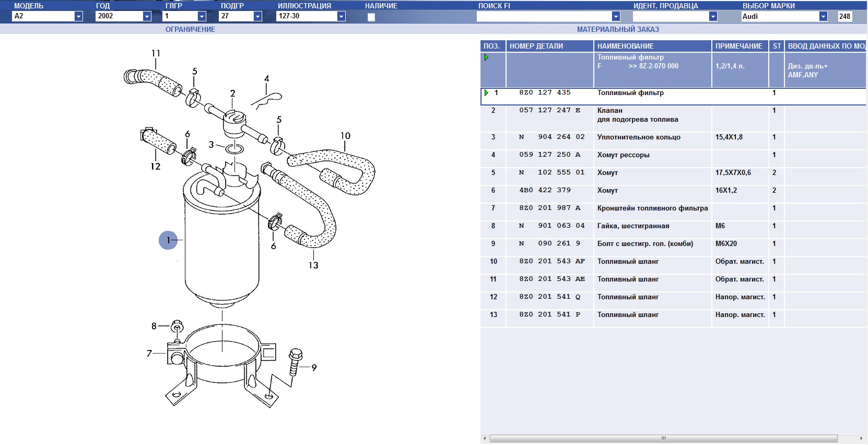The image size is (868, 445).
Task: Expand the ИЛЛЮСТРАЦИЯ dropdown showing 127-30
Action: point(341,16)
